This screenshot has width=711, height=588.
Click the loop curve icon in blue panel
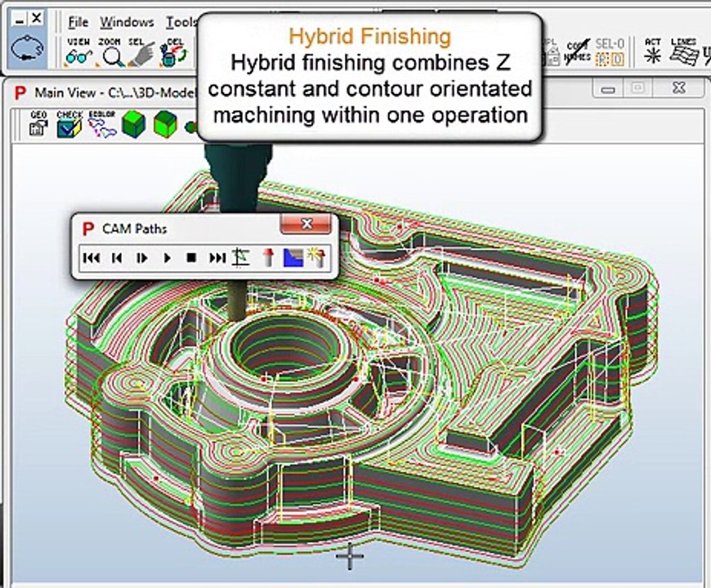click(x=27, y=49)
